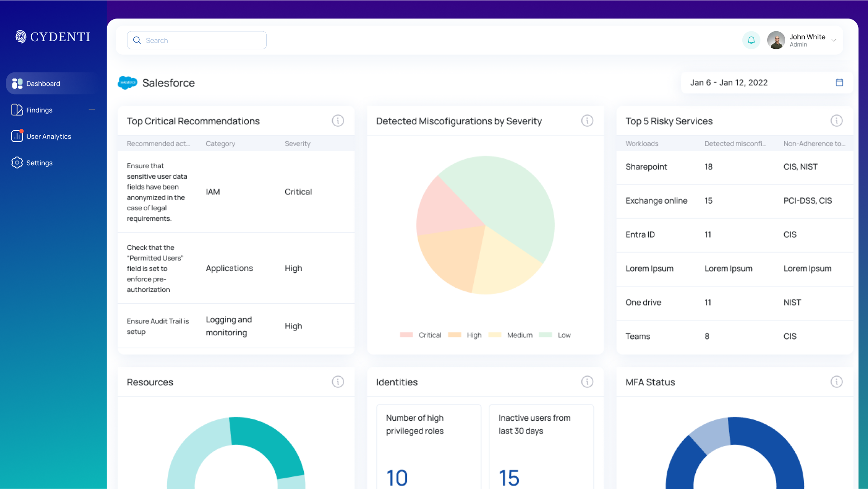Click the PCI-DSS, CIS cell
The height and width of the screenshot is (489, 868).
click(807, 201)
